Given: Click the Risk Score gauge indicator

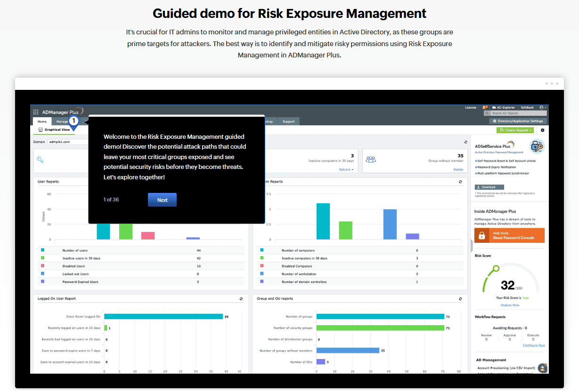Looking at the screenshot, I should point(495,269).
